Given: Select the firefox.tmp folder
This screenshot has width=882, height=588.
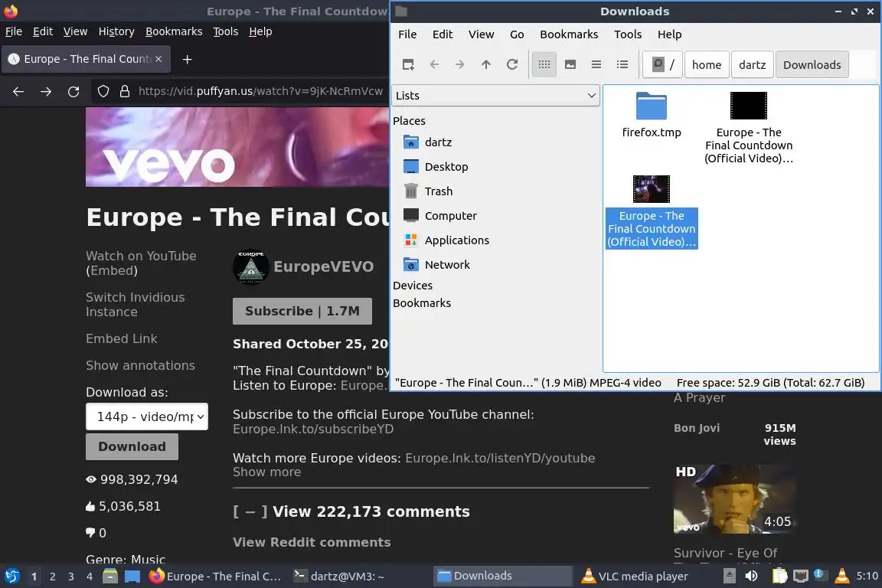Looking at the screenshot, I should click(652, 115).
